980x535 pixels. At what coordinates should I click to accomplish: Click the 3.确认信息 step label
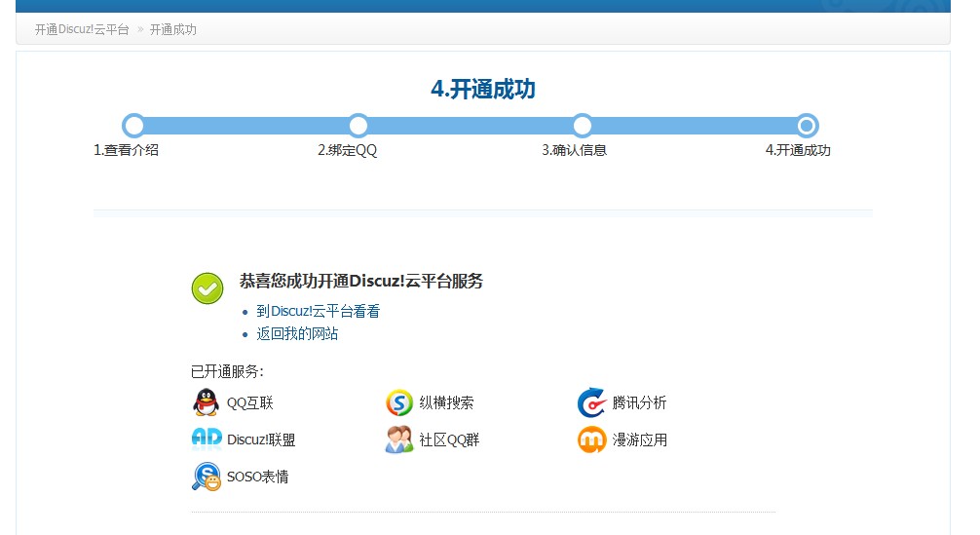point(575,150)
